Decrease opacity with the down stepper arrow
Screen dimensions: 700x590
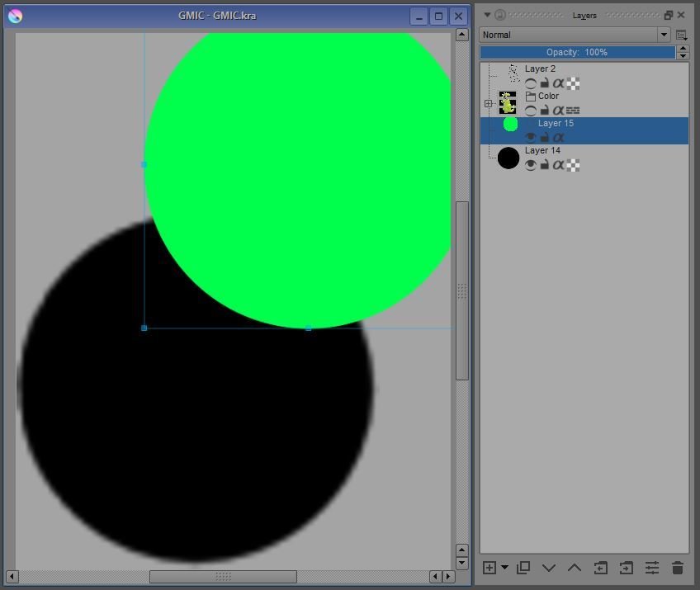tap(683, 56)
